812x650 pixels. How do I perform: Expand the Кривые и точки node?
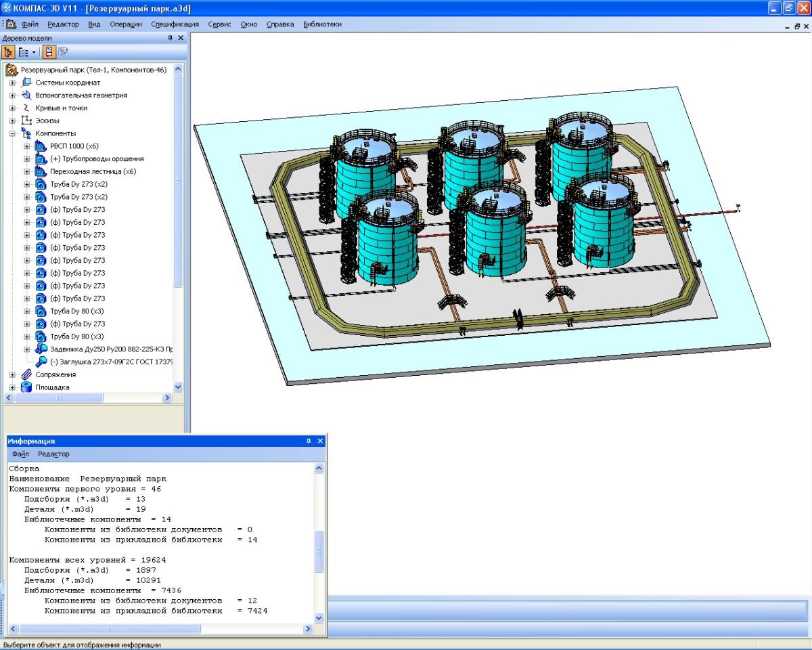pyautogui.click(x=12, y=108)
